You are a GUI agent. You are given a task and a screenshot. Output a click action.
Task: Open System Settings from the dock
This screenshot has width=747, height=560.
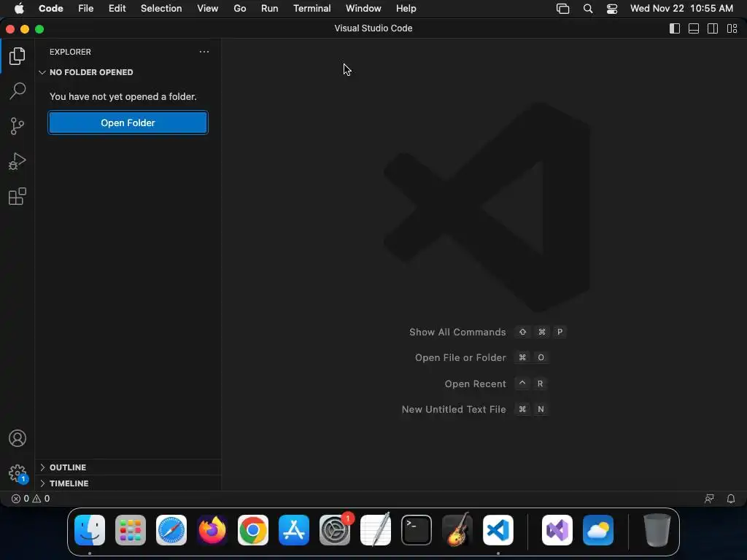pos(335,530)
